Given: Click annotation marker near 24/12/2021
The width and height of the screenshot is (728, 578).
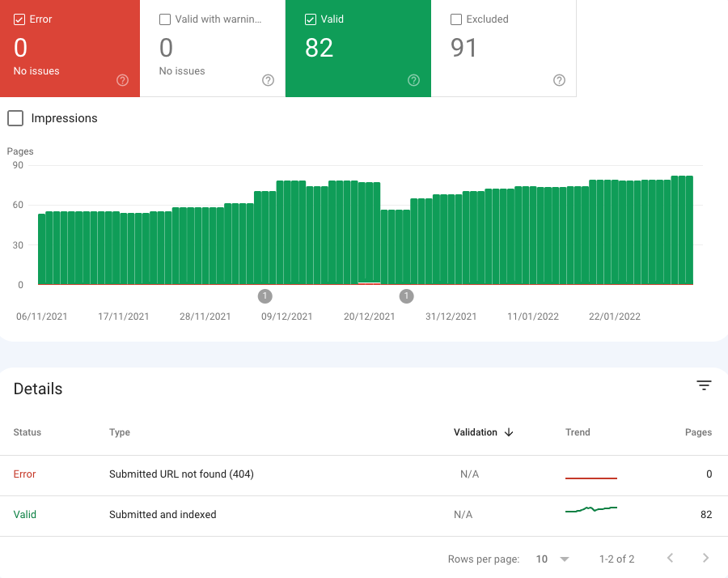Looking at the screenshot, I should click(406, 296).
